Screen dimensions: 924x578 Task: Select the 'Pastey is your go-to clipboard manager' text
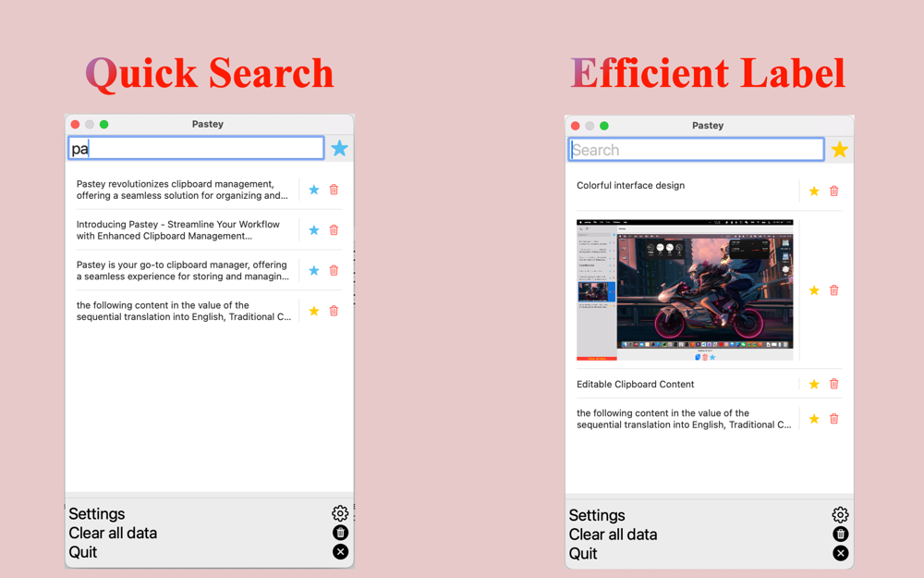click(183, 270)
